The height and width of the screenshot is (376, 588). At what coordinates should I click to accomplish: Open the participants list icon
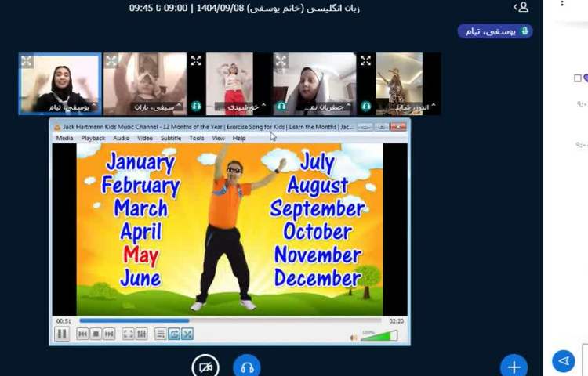coord(522,7)
